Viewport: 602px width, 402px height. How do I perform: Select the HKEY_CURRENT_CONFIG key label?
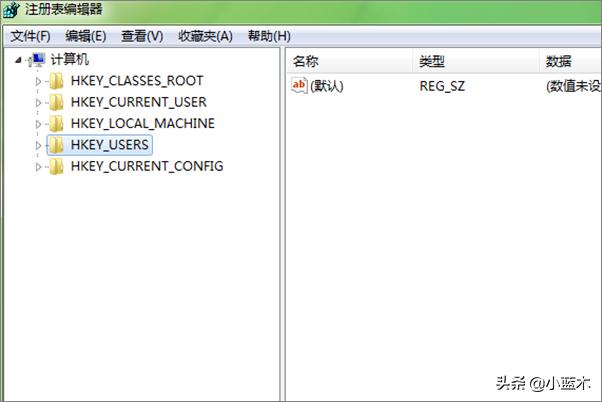pyautogui.click(x=147, y=166)
